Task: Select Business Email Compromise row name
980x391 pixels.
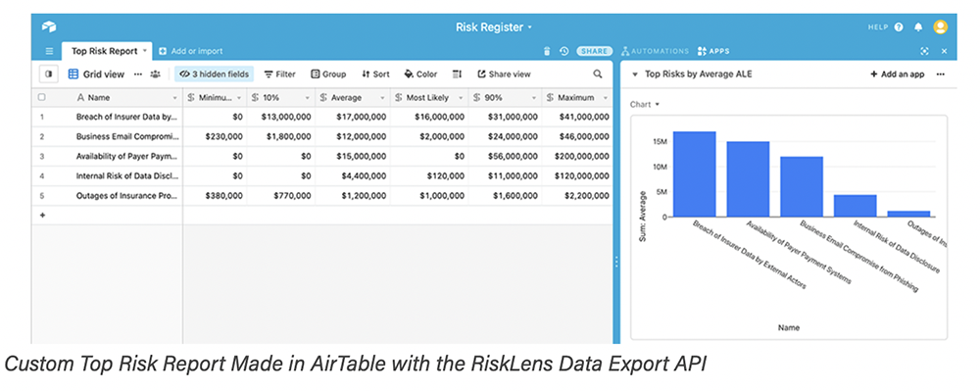Action: (127, 136)
